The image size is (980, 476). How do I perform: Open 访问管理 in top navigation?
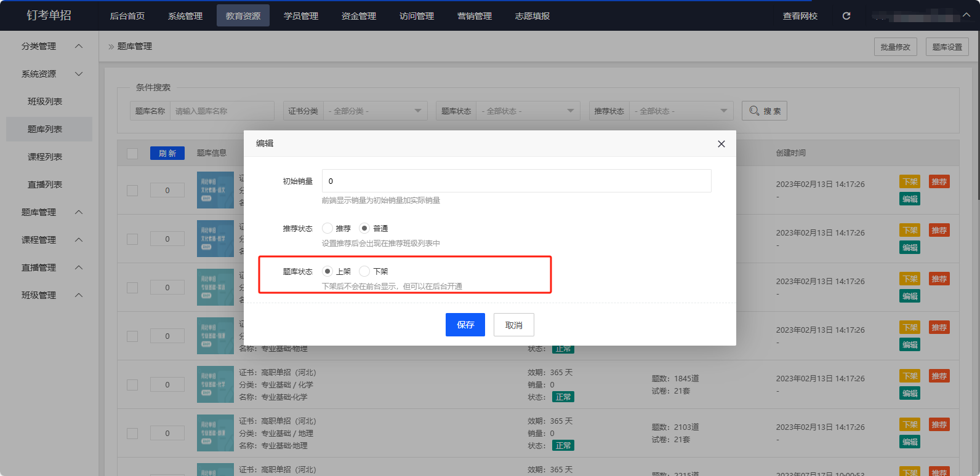[417, 16]
